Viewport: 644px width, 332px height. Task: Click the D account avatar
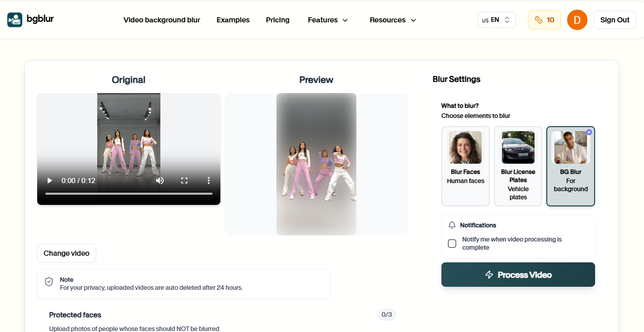click(x=577, y=19)
